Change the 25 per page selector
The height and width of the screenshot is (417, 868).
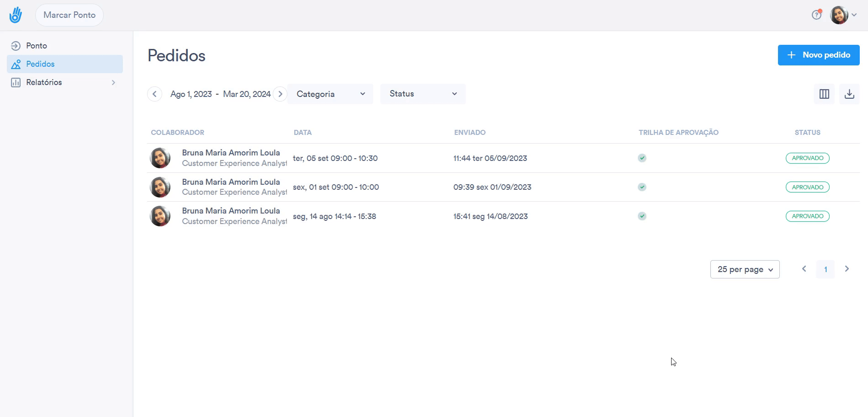pos(745,269)
